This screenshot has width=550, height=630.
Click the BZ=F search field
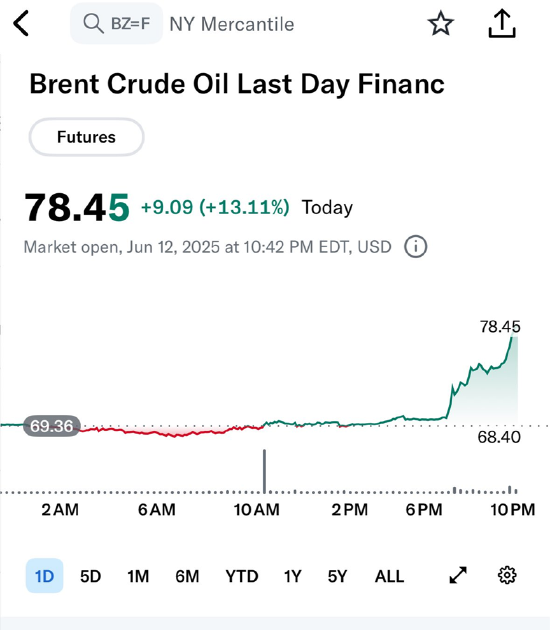point(117,23)
